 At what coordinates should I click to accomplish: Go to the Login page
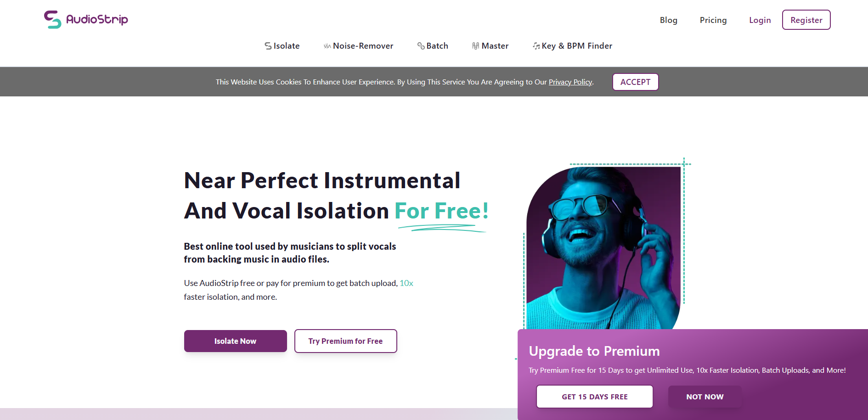[x=760, y=20]
